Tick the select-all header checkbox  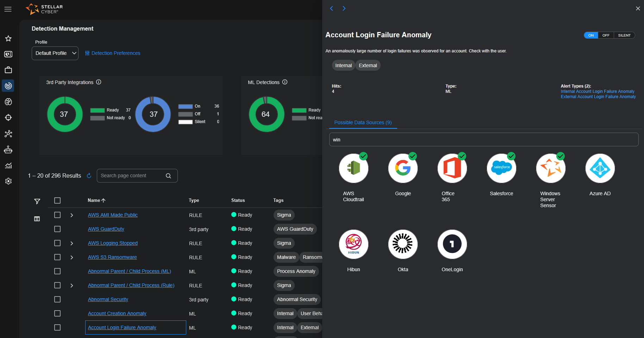57,200
